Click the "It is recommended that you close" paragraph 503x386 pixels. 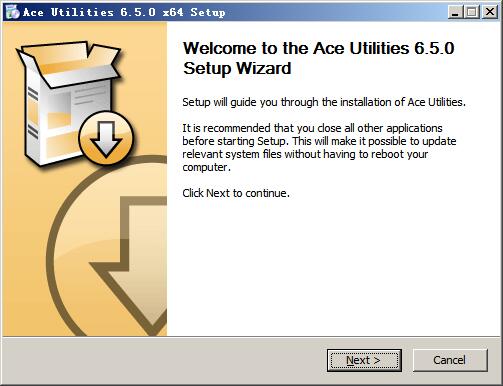pos(319,147)
